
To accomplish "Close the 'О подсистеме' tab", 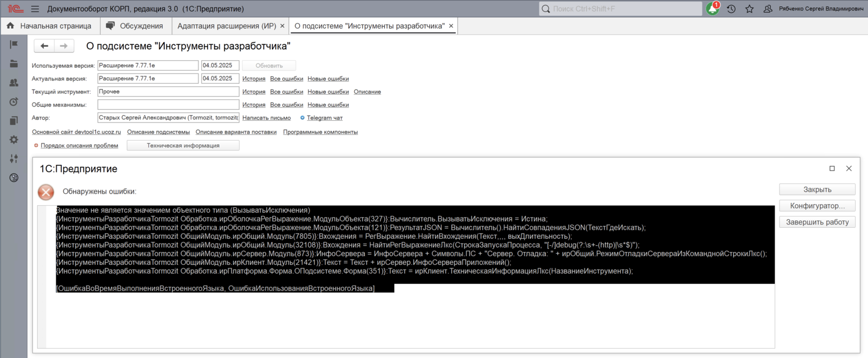I will pyautogui.click(x=451, y=26).
